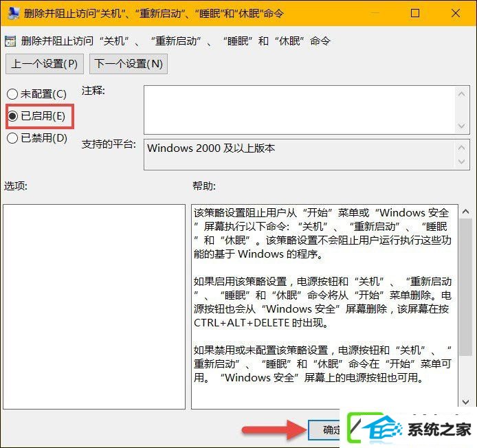Click down arrow of 注释 box scrollbar
The height and width of the screenshot is (448, 477).
tap(461, 126)
